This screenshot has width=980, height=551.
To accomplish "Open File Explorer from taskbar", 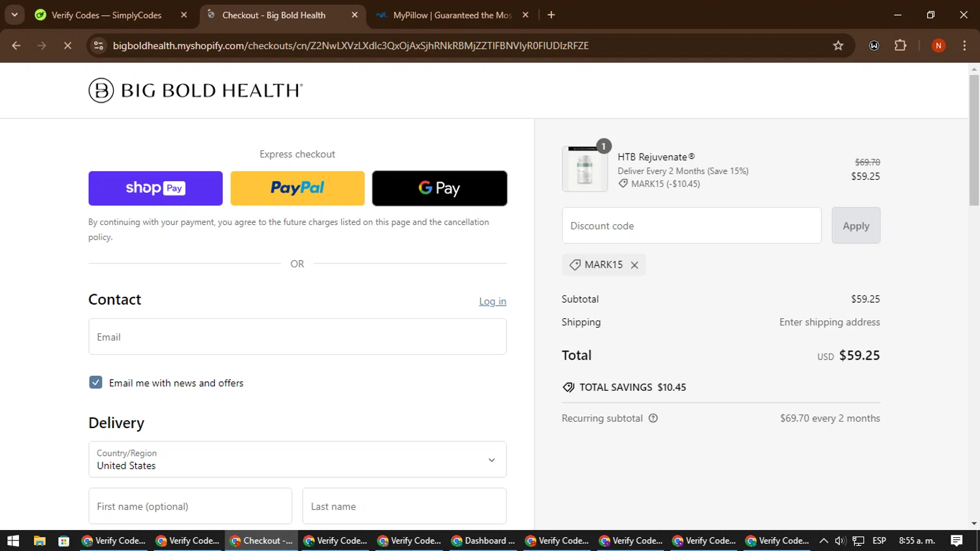I will [40, 541].
